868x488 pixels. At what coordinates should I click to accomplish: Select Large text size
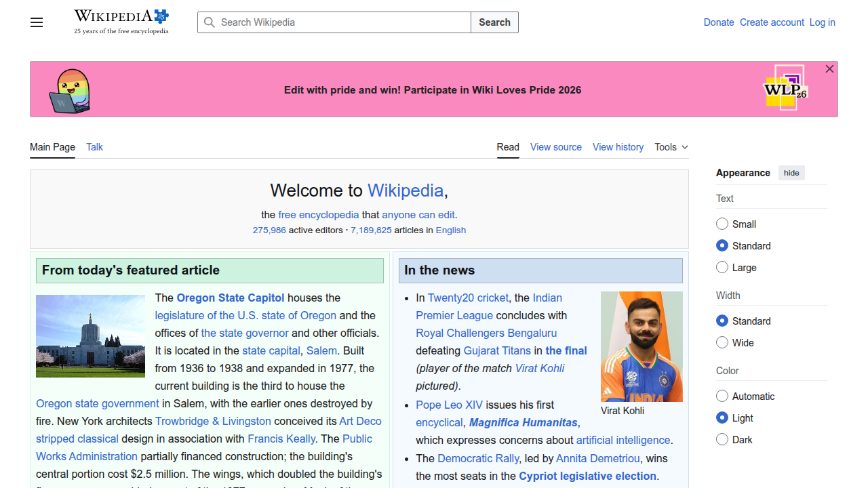point(722,267)
